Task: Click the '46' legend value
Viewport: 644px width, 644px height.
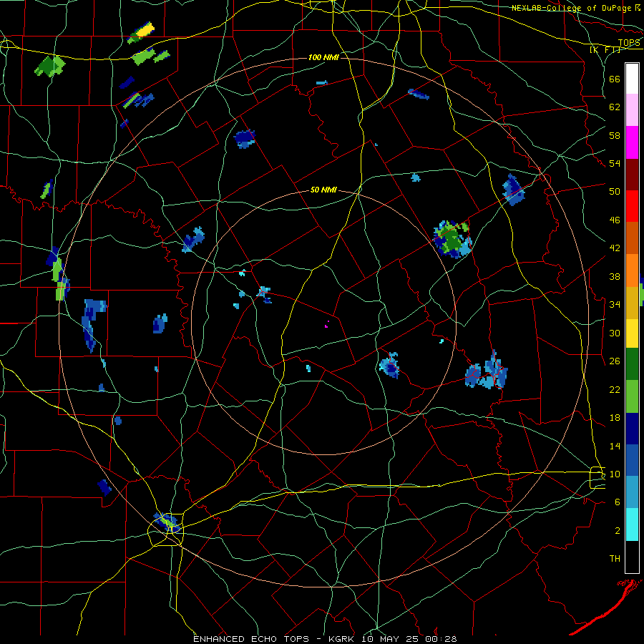Action: click(x=615, y=220)
